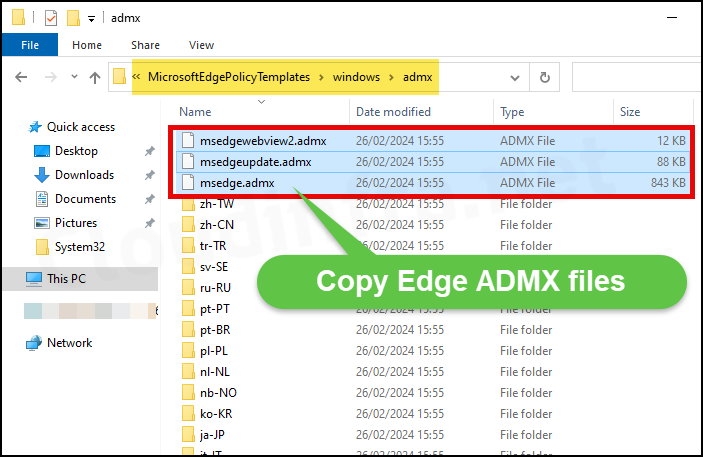Click windows in the address path

356,77
